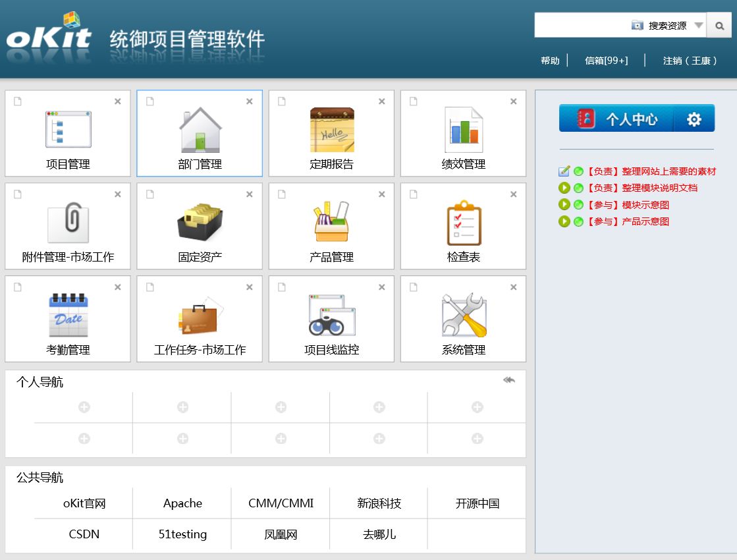Open the CMM/CMMI link
Image resolution: width=737 pixels, height=560 pixels.
point(281,503)
